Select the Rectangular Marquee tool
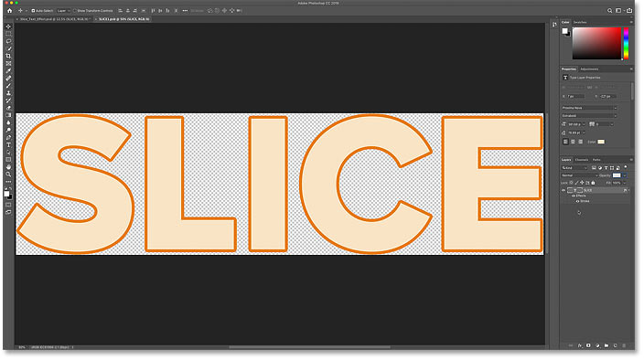Image resolution: width=644 pixels, height=360 pixels. pos(8,34)
